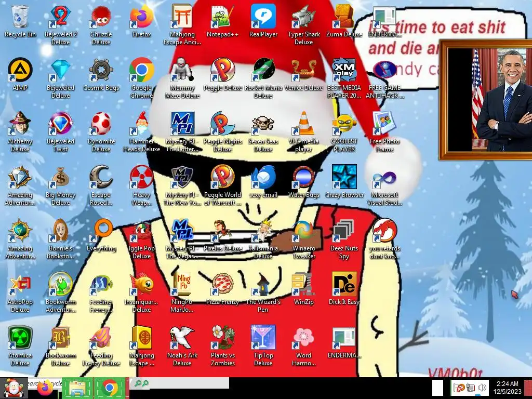
Task: Select Mystery PI The Vegas icon
Action: [182, 240]
